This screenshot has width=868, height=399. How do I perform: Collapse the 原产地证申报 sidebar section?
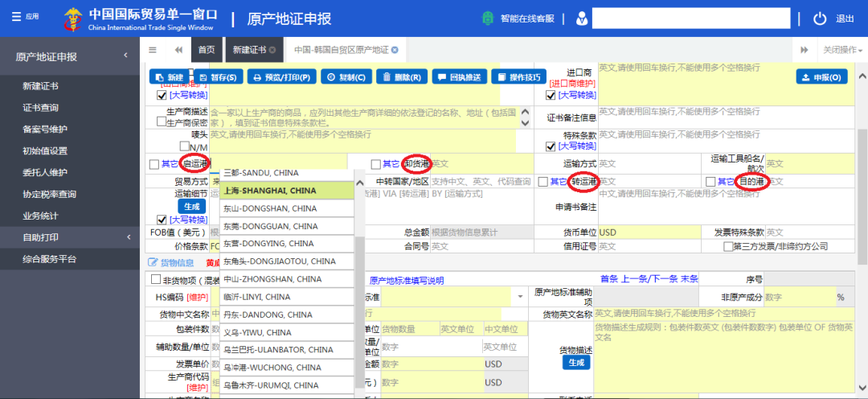(125, 56)
